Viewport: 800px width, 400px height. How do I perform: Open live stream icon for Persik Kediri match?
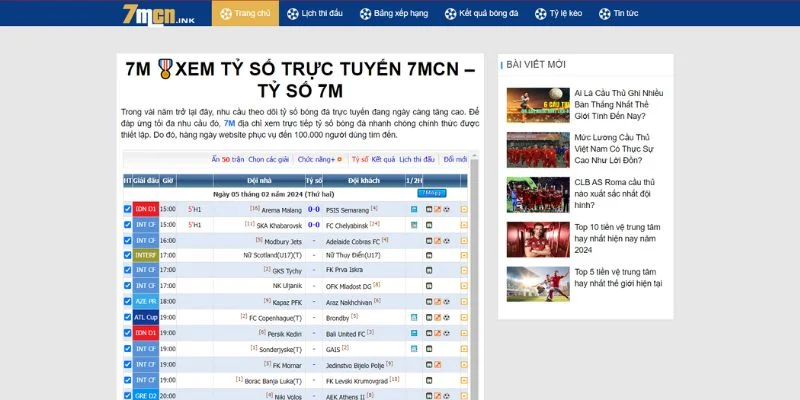coord(414,333)
